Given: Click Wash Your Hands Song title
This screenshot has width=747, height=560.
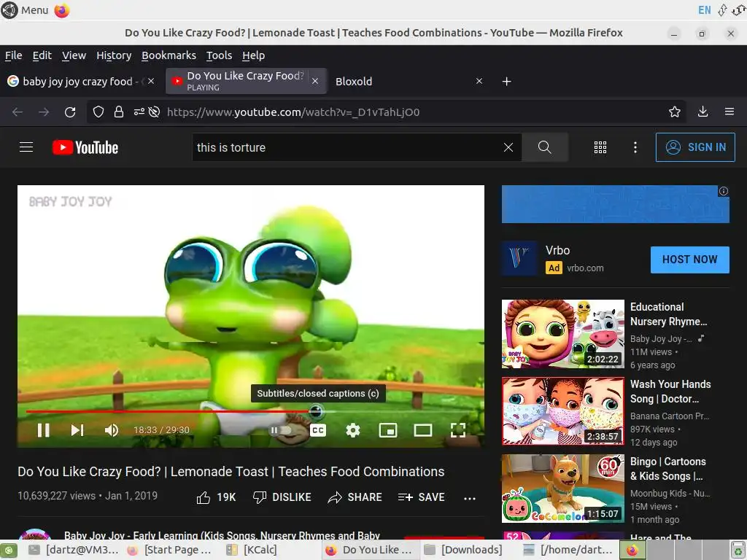Looking at the screenshot, I should pos(670,392).
